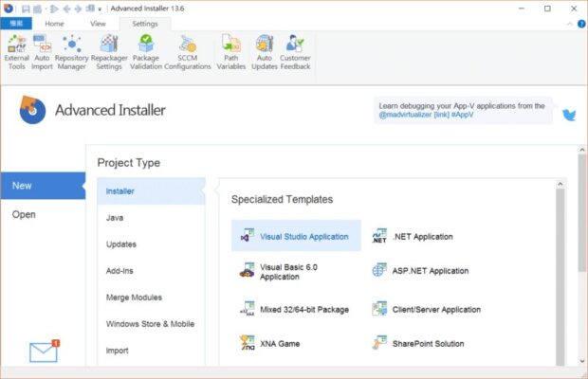Select the Settings ribbon tab
Image resolution: width=588 pixels, height=379 pixels.
pyautogui.click(x=145, y=24)
